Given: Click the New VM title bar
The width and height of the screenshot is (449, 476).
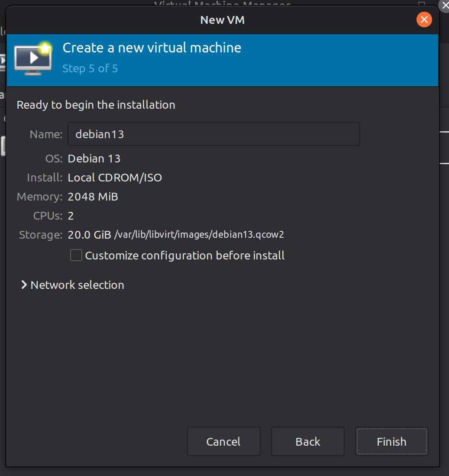Looking at the screenshot, I should point(223,19).
